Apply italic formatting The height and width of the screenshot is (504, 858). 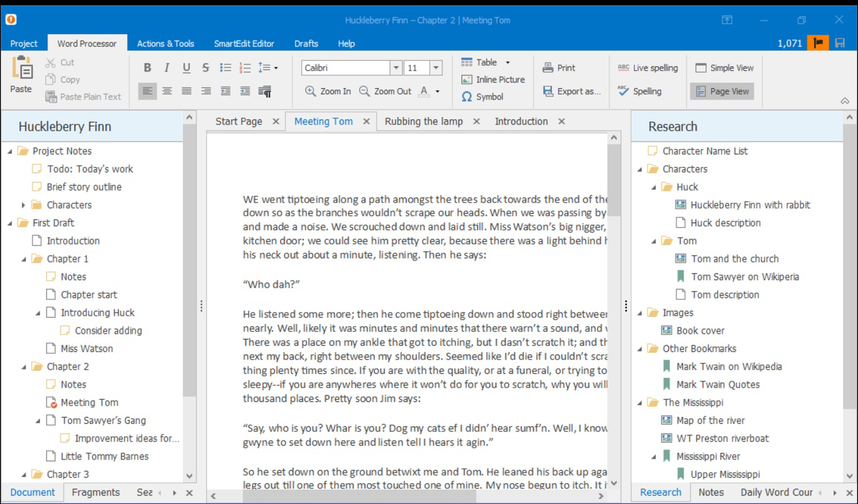click(x=167, y=67)
